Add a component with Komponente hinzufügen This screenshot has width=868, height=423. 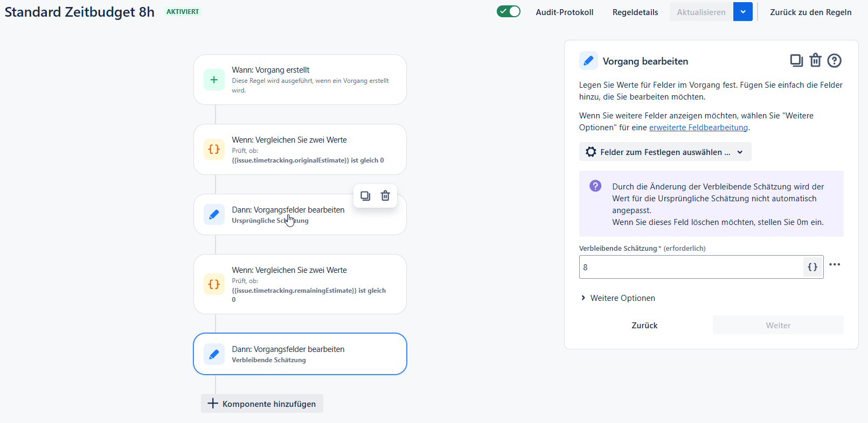point(262,404)
